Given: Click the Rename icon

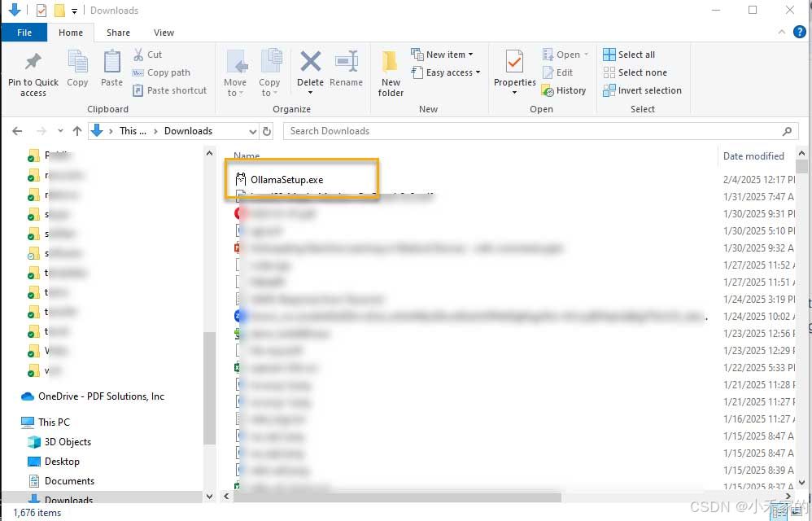Looking at the screenshot, I should pyautogui.click(x=346, y=62).
